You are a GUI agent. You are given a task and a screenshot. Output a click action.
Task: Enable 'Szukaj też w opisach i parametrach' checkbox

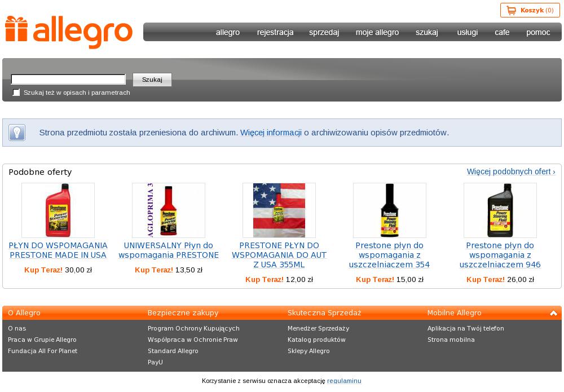coord(16,93)
